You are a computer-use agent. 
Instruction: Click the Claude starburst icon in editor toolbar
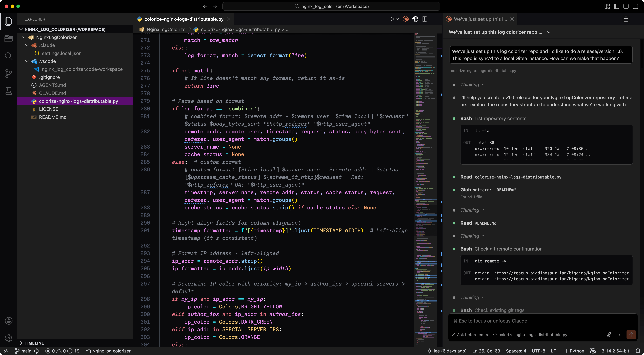coord(406,19)
